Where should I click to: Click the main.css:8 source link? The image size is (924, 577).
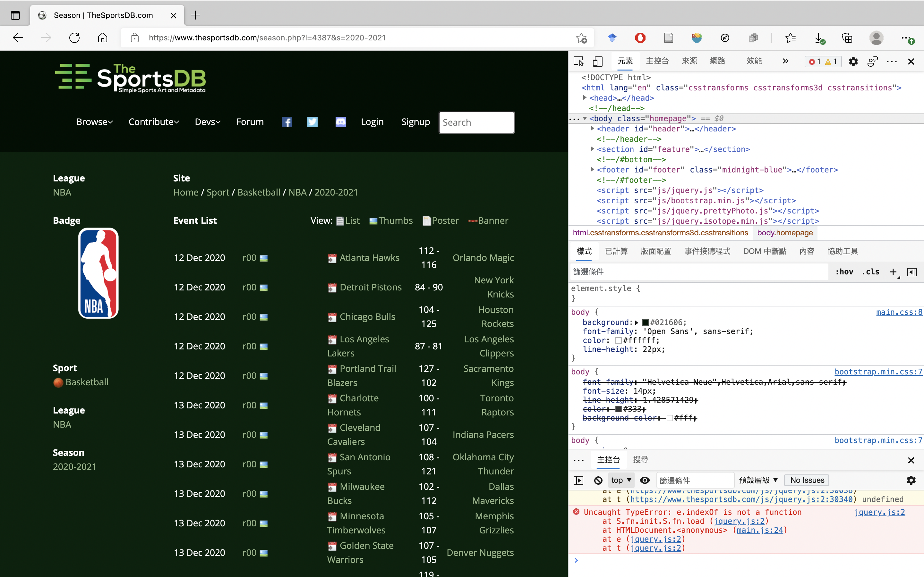899,312
